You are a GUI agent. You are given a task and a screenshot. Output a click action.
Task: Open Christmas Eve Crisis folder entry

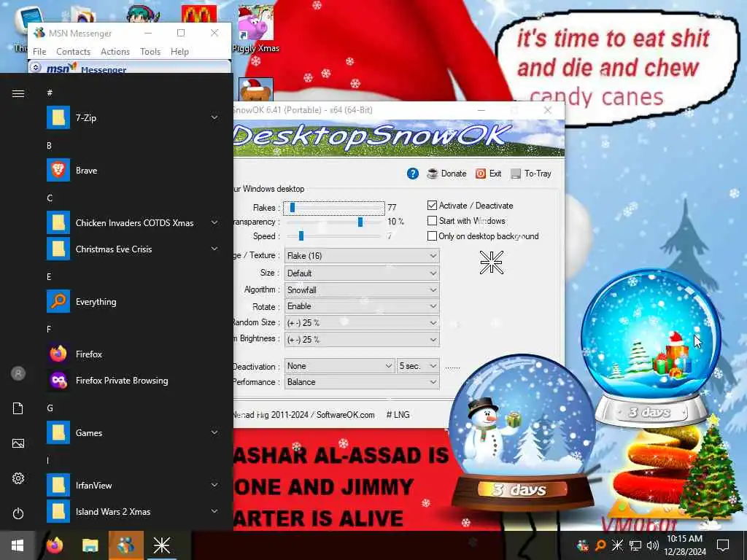click(x=133, y=249)
